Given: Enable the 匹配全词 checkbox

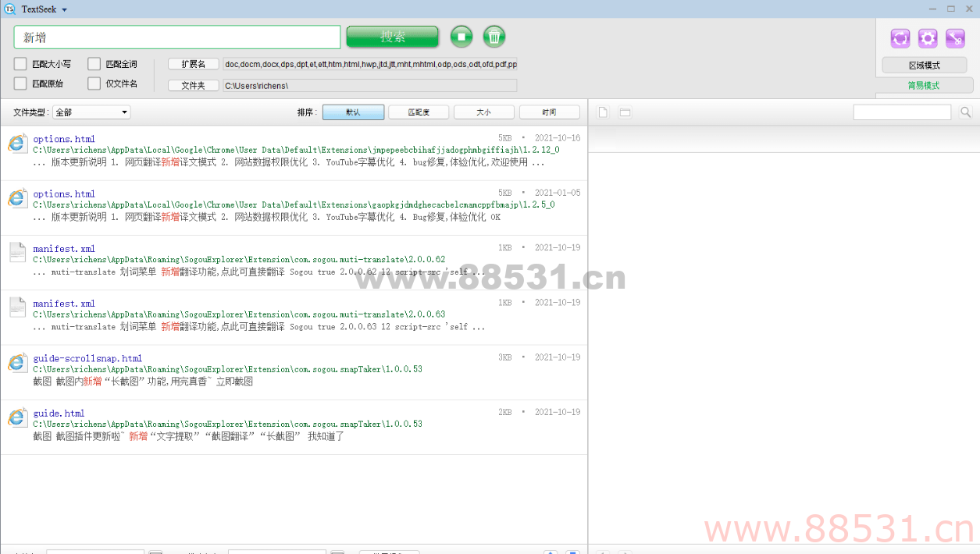Looking at the screenshot, I should pos(94,64).
